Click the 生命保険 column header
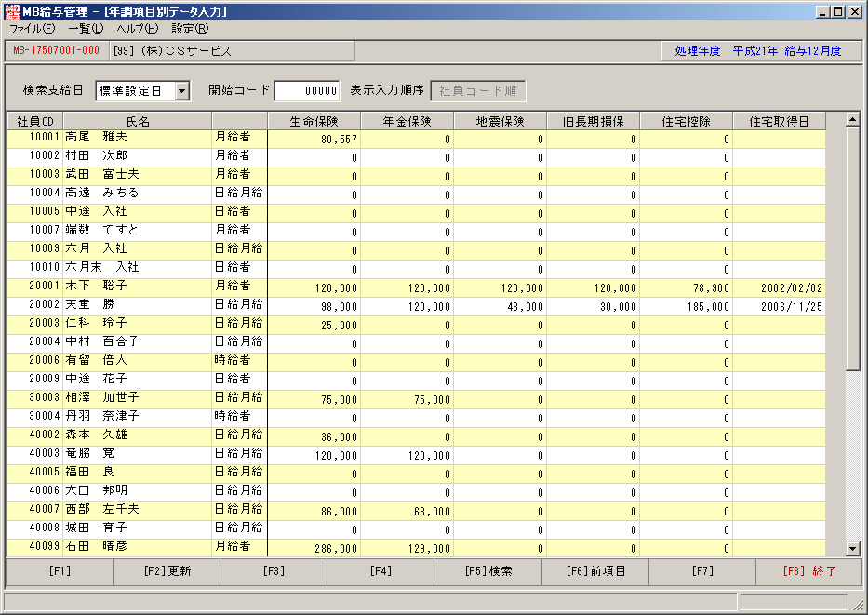The image size is (868, 615). (x=314, y=121)
